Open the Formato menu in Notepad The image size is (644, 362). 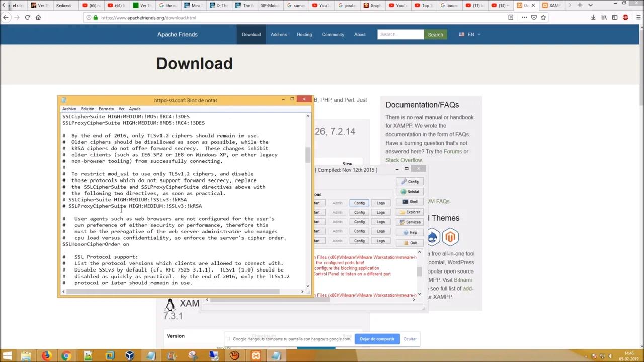tap(106, 109)
